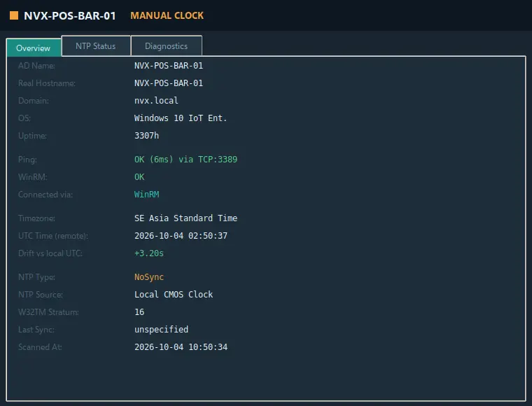This screenshot has width=532, height=406.
Task: Click the Connected via WinRM value
Action: 146,195
